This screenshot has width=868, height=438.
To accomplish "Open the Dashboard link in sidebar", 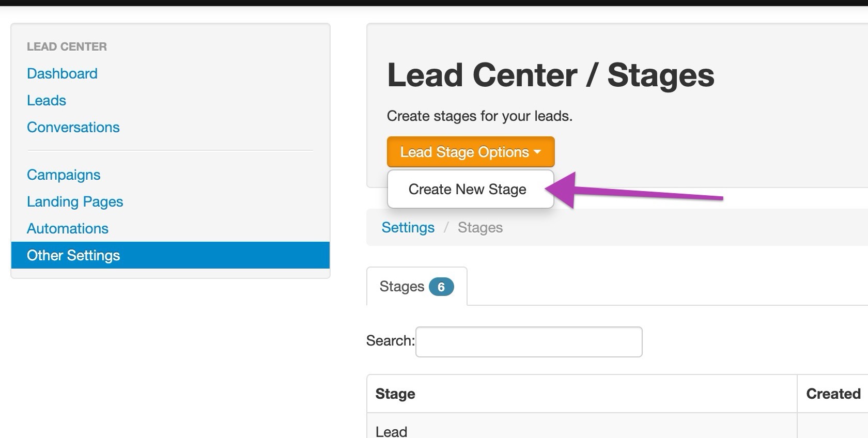I will tap(62, 73).
